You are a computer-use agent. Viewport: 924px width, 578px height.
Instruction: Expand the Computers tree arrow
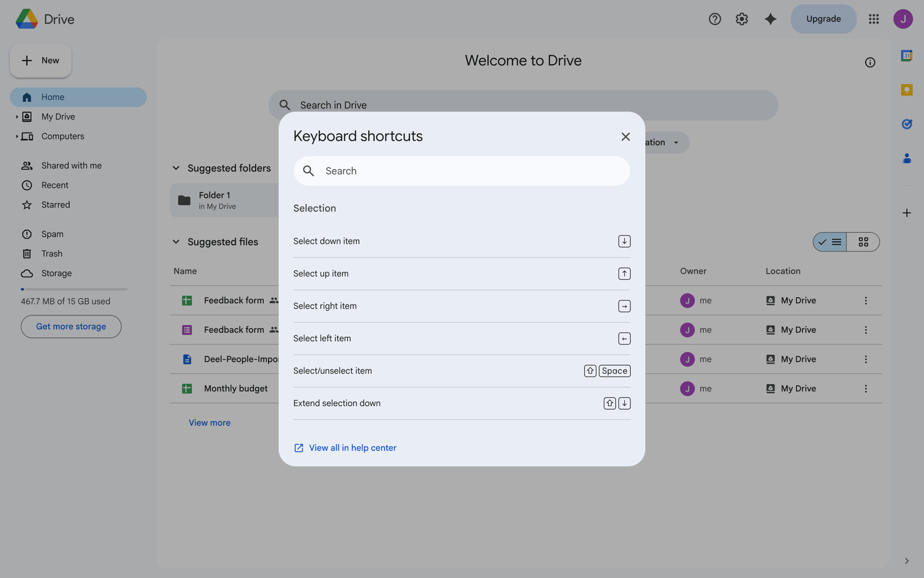coord(17,136)
